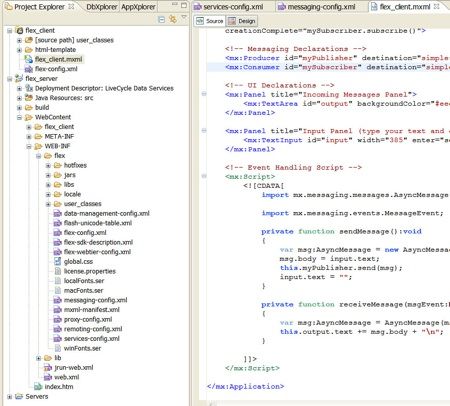Expand the build folder

click(19, 108)
